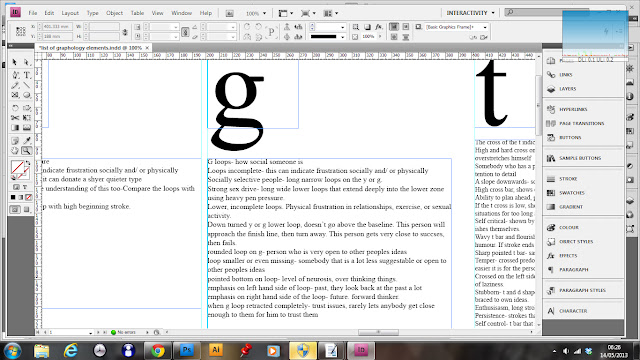Select the Rectangle Frame tool

[x=15, y=95]
